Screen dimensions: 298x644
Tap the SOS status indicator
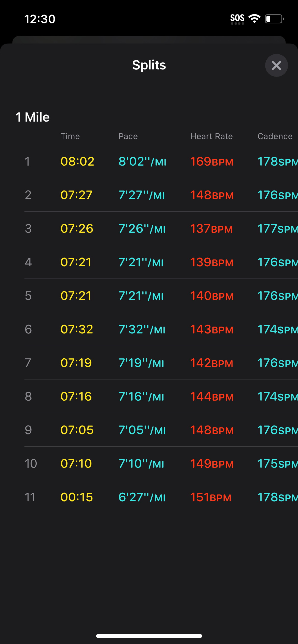[237, 19]
